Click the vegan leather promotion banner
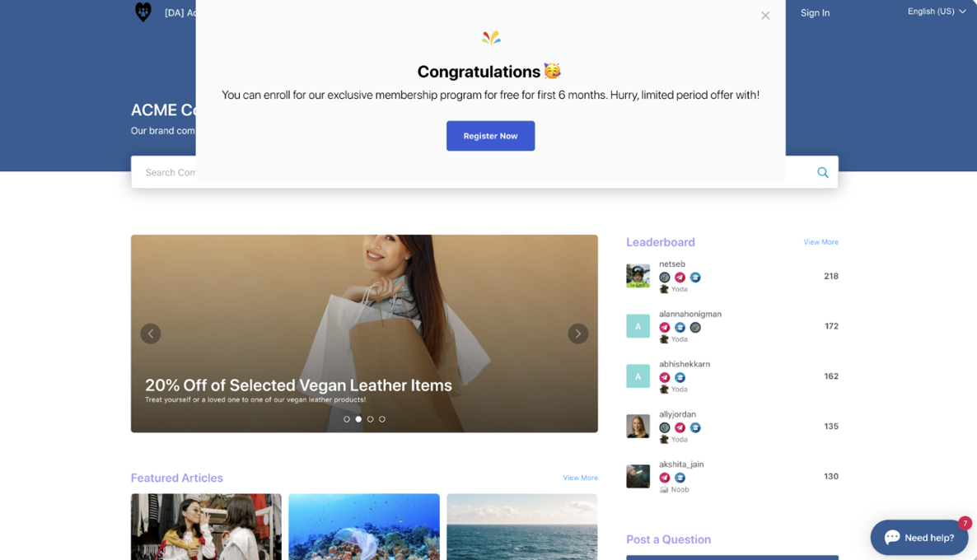The image size is (977, 560). (x=364, y=334)
